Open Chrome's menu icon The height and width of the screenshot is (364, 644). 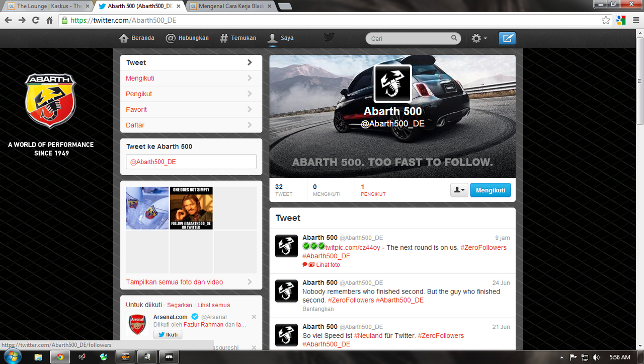635,20
